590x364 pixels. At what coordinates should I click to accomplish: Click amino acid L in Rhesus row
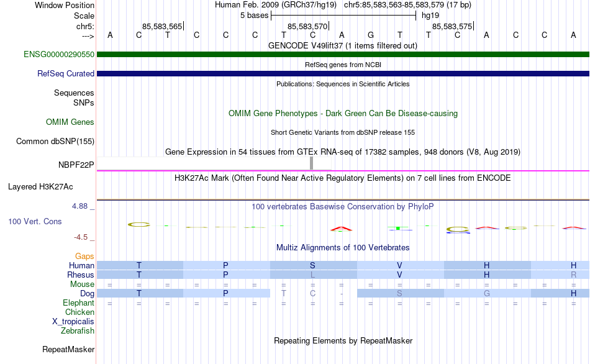click(x=312, y=275)
